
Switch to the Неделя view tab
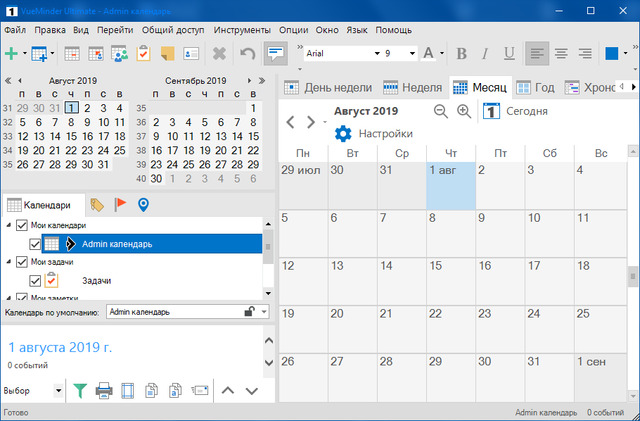point(412,87)
